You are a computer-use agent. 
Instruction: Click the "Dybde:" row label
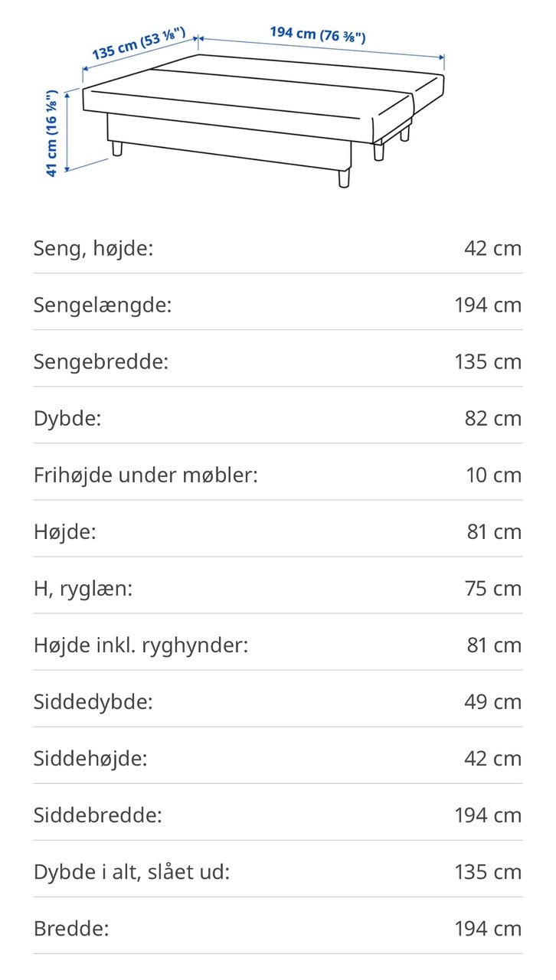tap(67, 418)
